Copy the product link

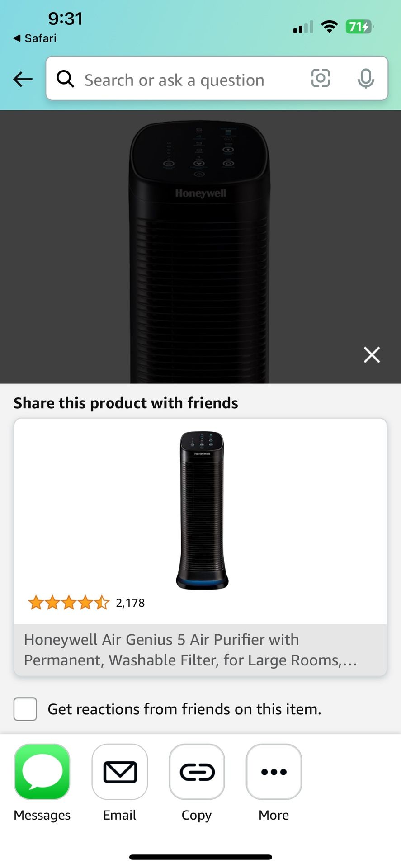point(197,772)
